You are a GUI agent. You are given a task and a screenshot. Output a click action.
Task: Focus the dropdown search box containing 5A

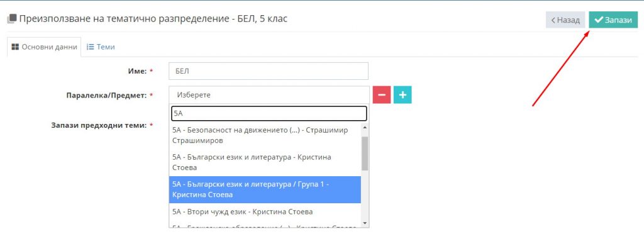click(x=269, y=114)
